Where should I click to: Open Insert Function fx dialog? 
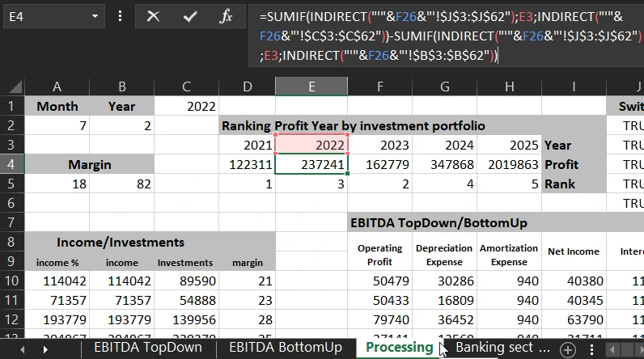tap(226, 16)
